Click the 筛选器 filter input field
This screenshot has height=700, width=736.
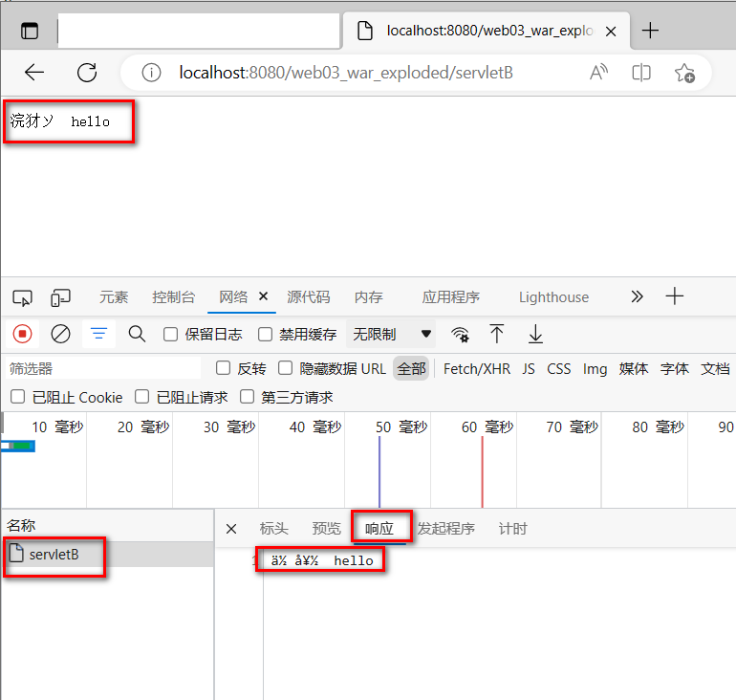(100, 368)
